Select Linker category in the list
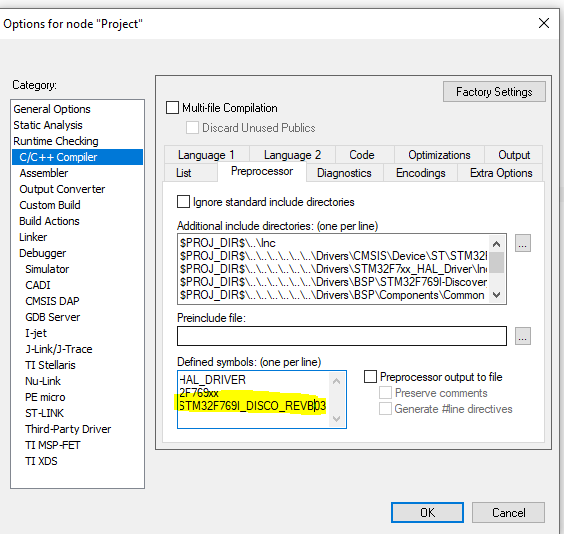This screenshot has width=564, height=534. click(x=33, y=237)
